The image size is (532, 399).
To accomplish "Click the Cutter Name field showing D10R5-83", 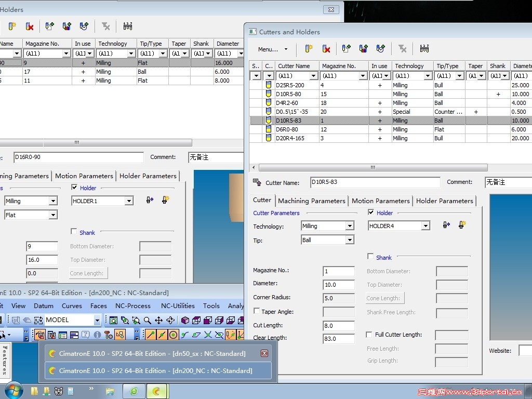I will [375, 182].
